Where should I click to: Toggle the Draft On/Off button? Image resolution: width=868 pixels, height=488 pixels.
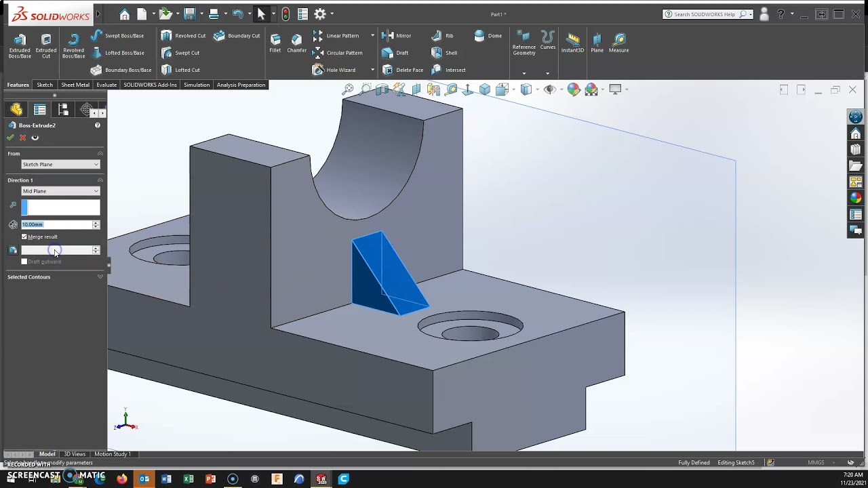pos(13,250)
